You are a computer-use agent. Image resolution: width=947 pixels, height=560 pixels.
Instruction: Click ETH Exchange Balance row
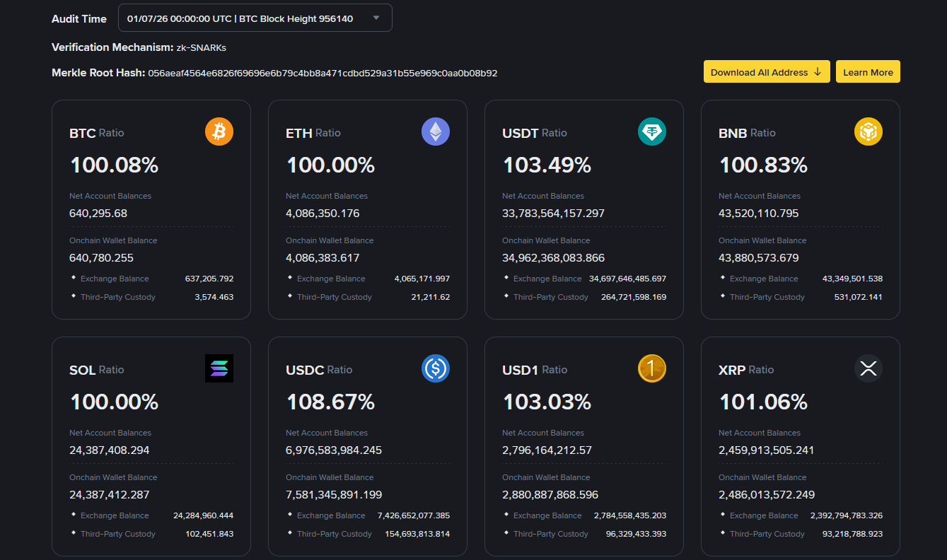(368, 279)
